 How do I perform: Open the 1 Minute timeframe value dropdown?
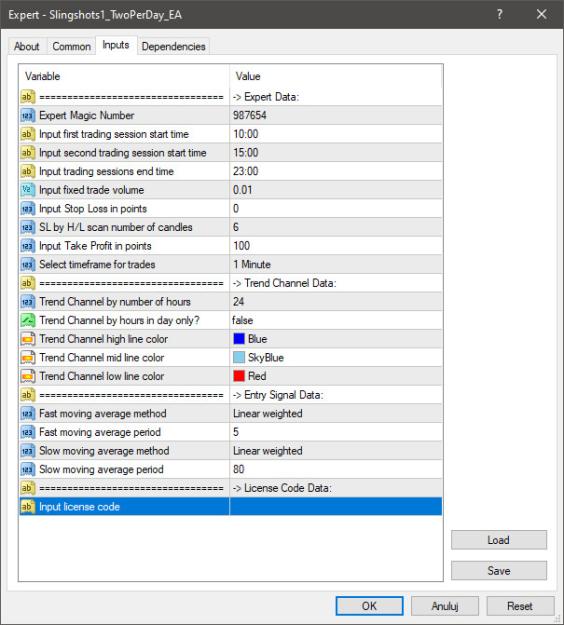(336, 264)
